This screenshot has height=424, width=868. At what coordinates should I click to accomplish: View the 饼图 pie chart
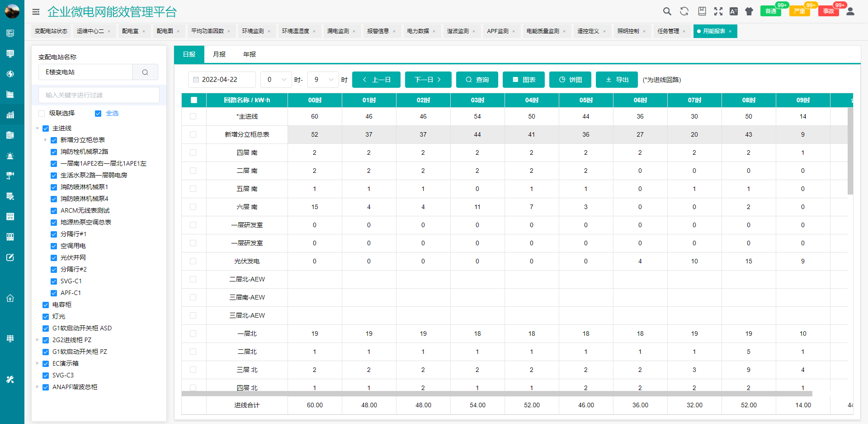[570, 79]
